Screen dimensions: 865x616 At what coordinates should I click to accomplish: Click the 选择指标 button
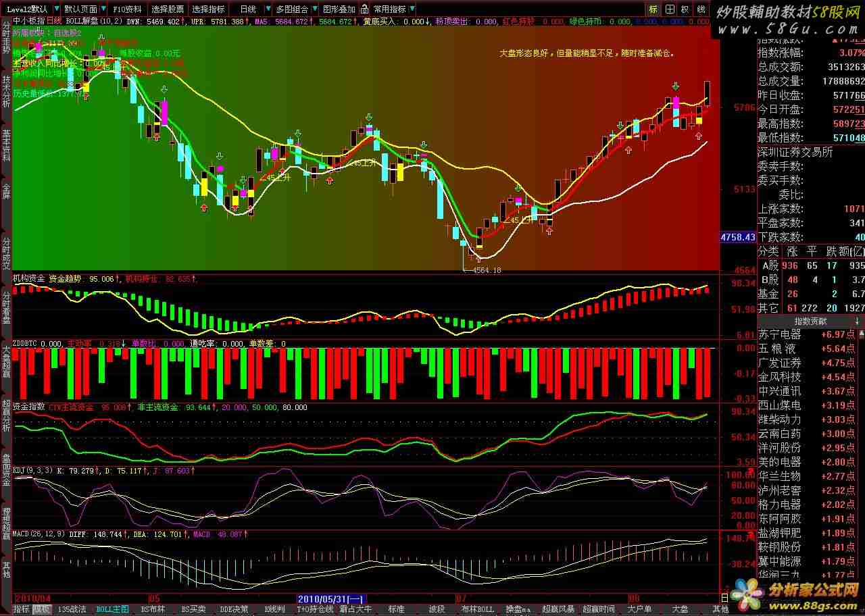point(207,9)
